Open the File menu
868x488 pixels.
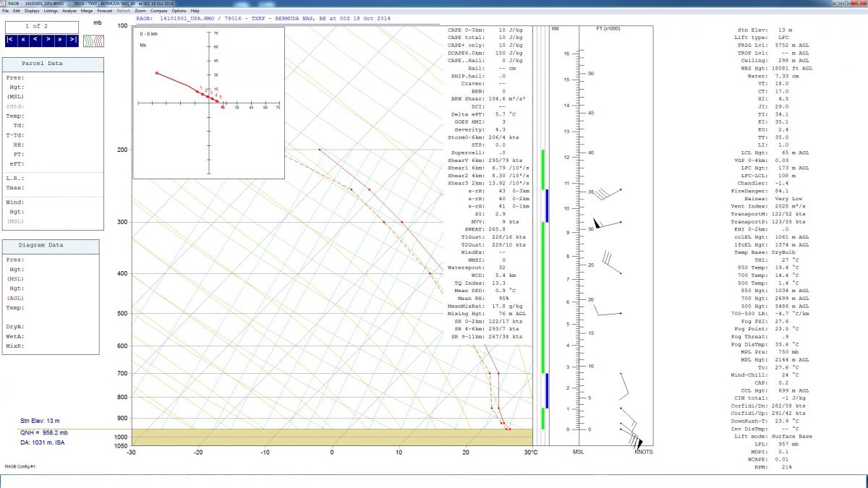point(6,11)
